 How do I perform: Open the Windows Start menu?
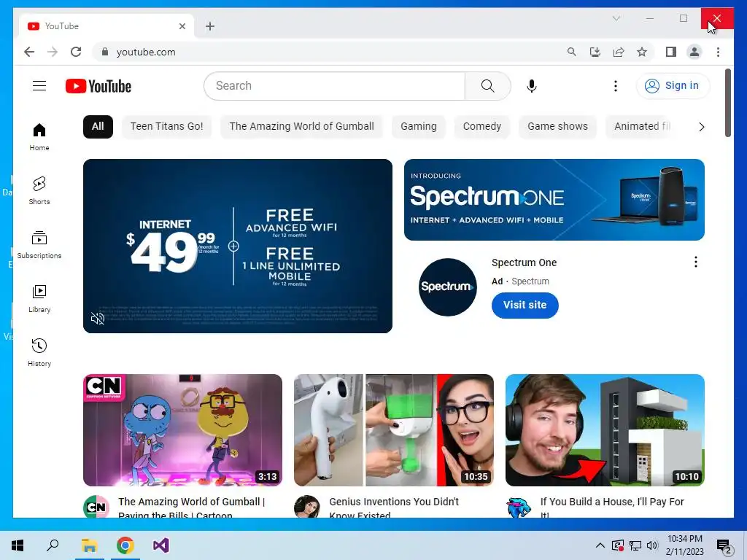click(x=18, y=545)
